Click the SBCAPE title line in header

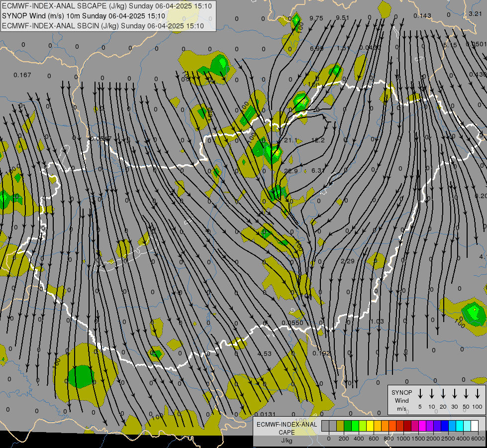coord(107,6)
